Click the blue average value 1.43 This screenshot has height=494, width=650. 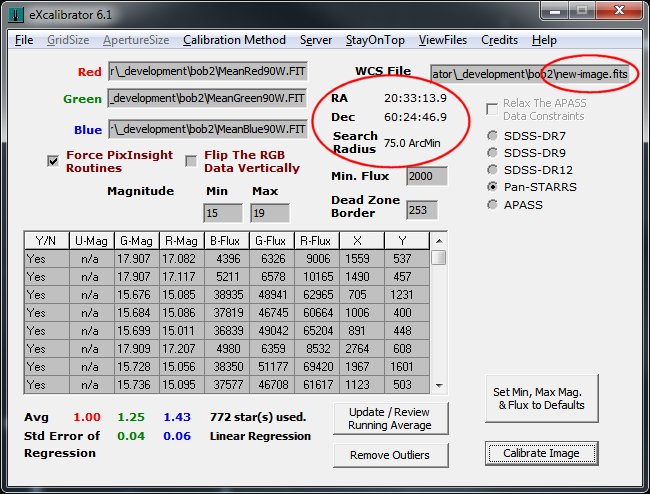pos(177,417)
